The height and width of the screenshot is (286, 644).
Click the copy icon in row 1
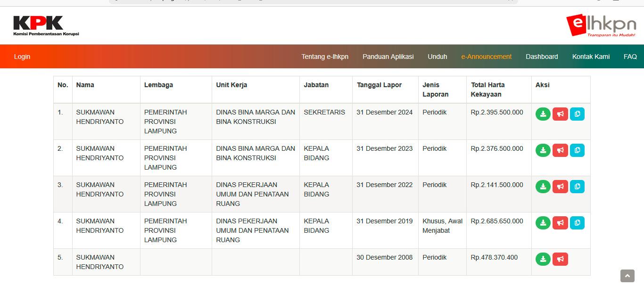coord(577,114)
